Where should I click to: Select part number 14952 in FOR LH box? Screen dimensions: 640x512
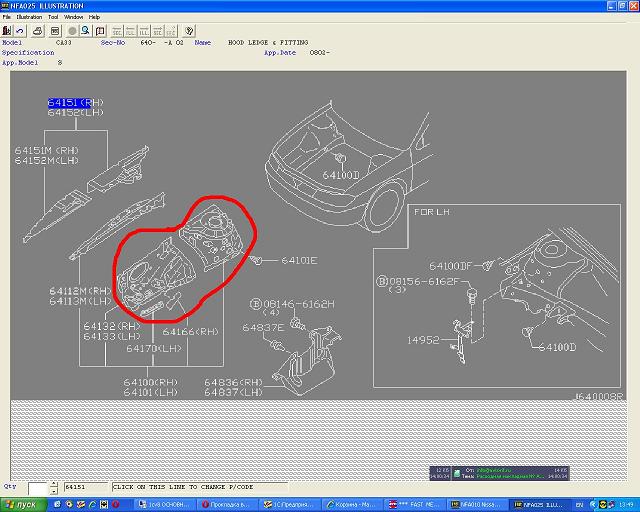point(420,340)
